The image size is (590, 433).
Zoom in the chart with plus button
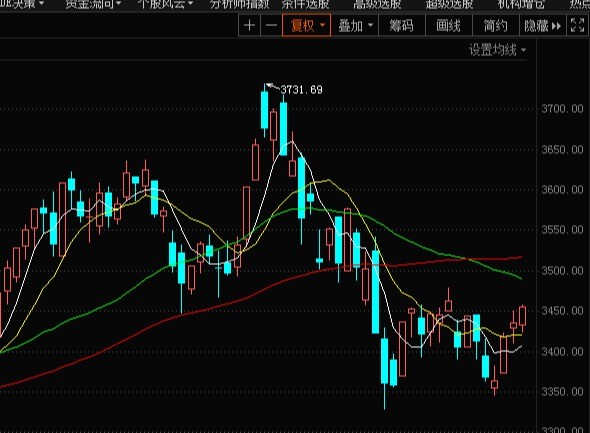[x=249, y=26]
